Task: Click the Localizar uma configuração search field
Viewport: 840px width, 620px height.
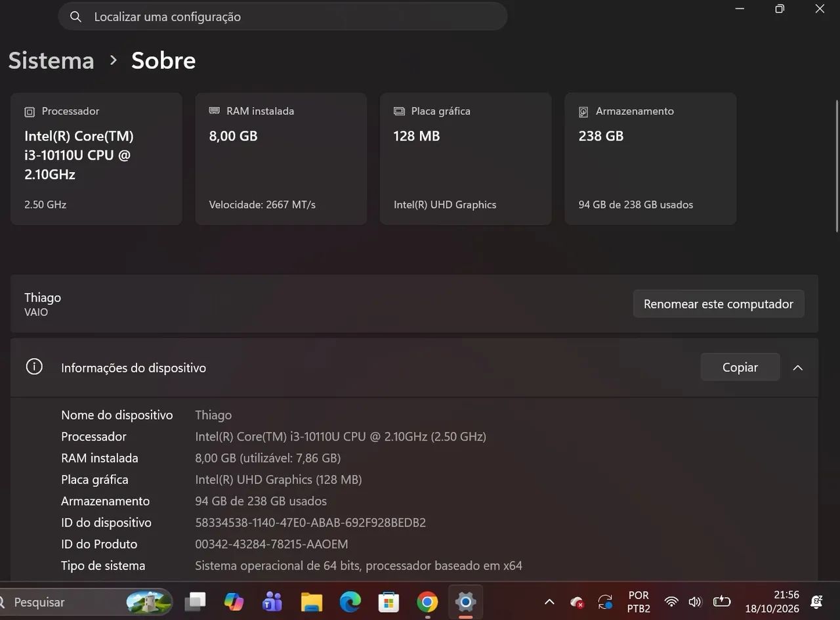Action: click(283, 16)
